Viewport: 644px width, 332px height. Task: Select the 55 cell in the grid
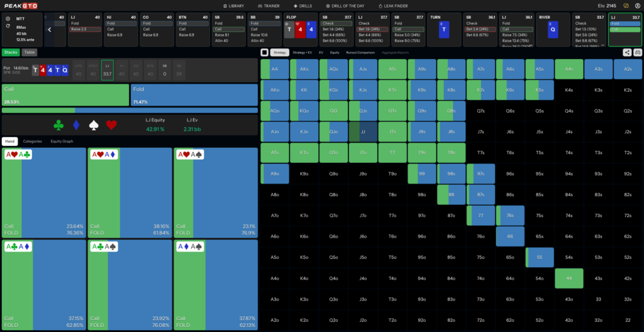[539, 257]
